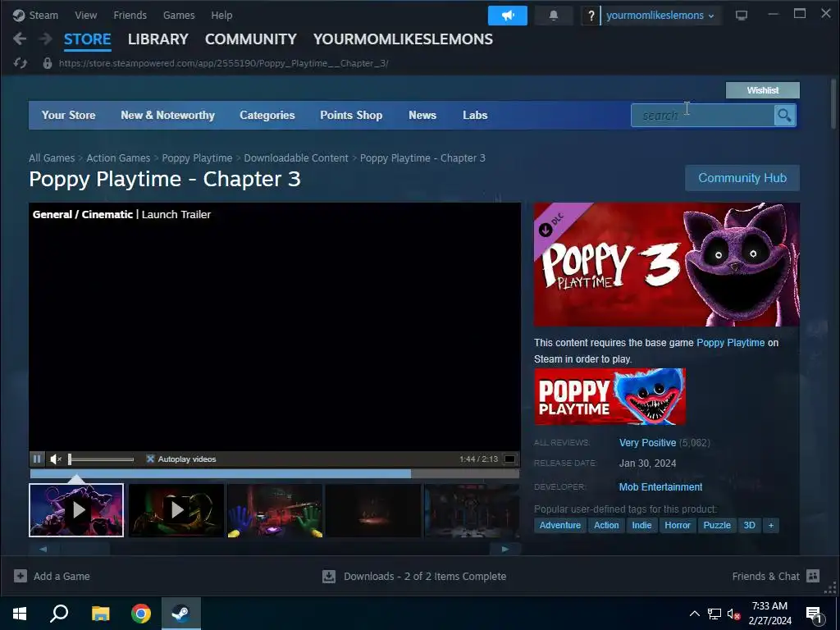
Task: Open the Points Shop tab
Action: [351, 115]
